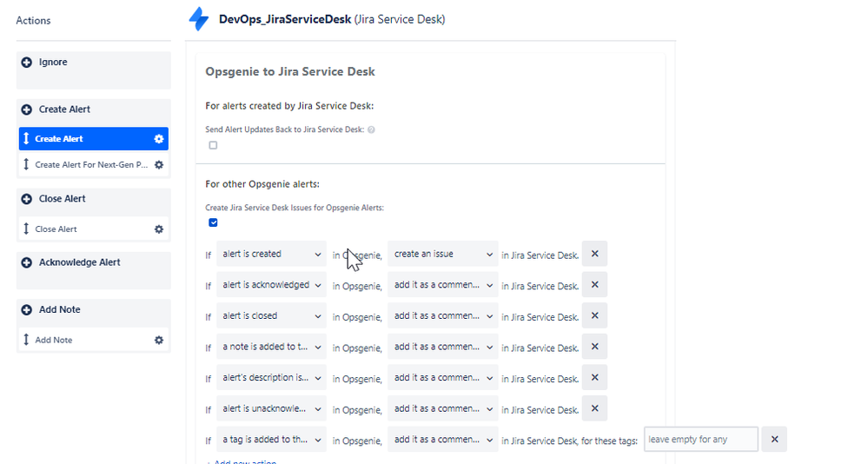The height and width of the screenshot is (464, 868).
Task: Open the 'alert is acknowledged' condition dropdown
Action: pos(271,285)
